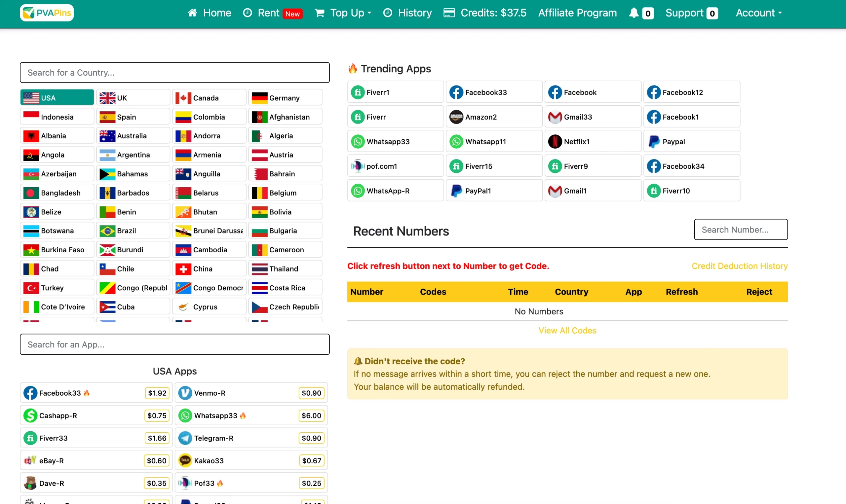The width and height of the screenshot is (846, 504).
Task: Choose Turkey from country list
Action: tap(57, 288)
